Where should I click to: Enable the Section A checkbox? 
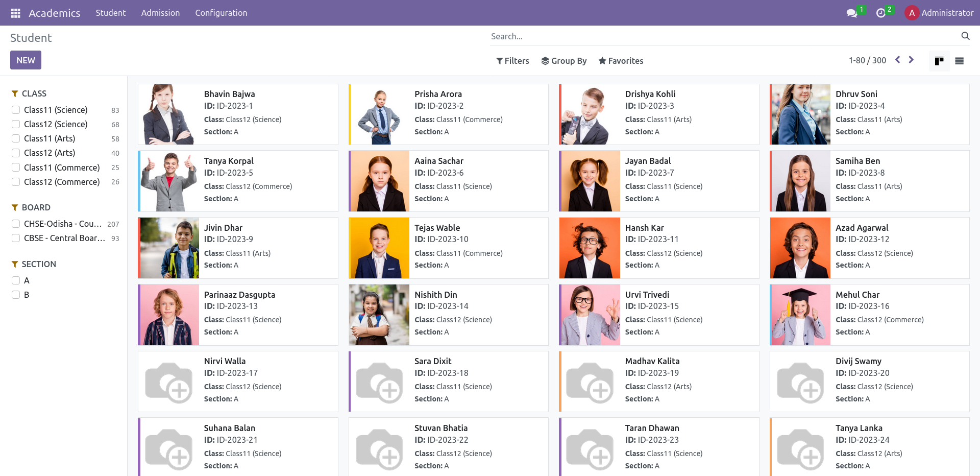point(15,280)
